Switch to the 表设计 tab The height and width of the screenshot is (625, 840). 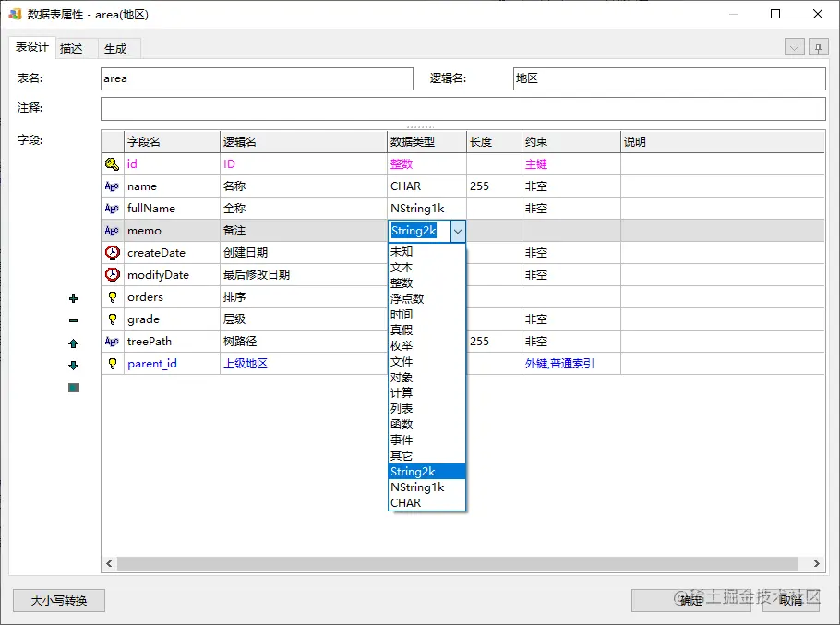click(31, 47)
